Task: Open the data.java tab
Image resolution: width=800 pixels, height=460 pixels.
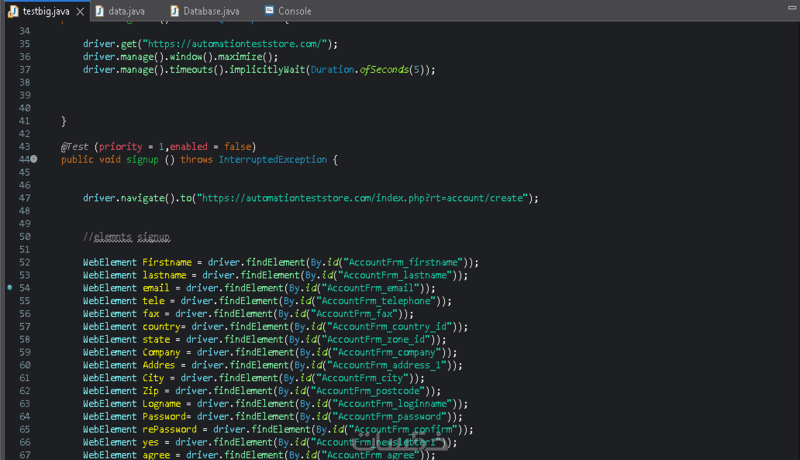Action: [x=127, y=11]
